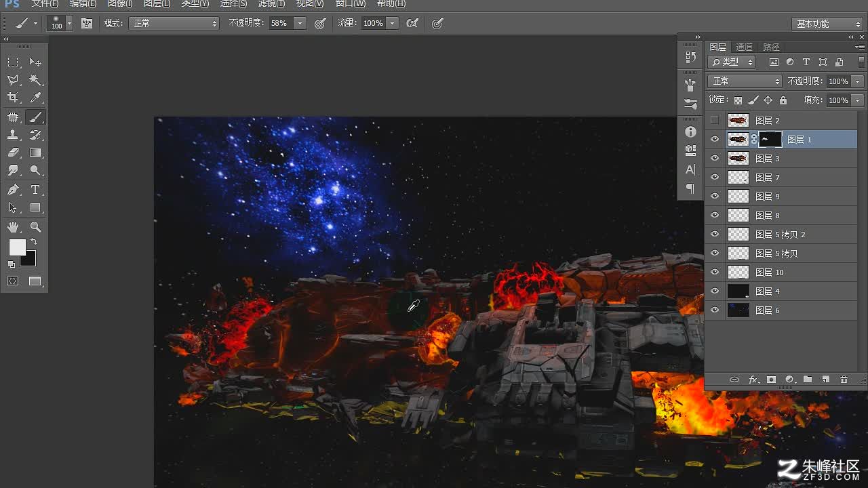Select the Hand tool
This screenshot has width=868, height=488.
pos(13,227)
